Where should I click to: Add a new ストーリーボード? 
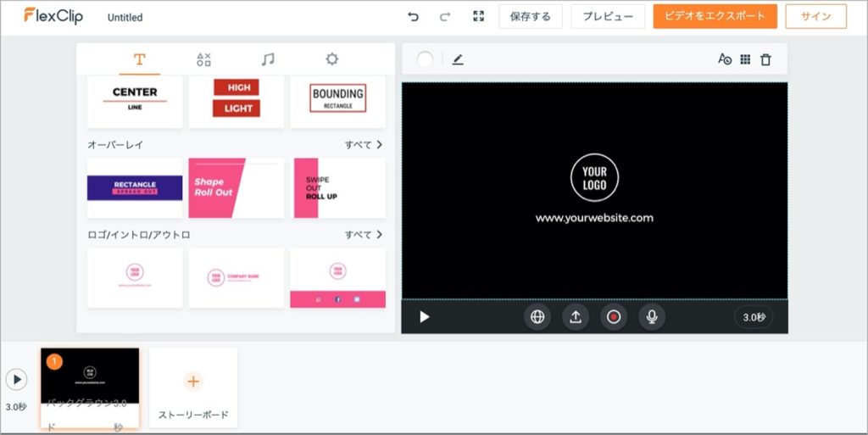193,388
